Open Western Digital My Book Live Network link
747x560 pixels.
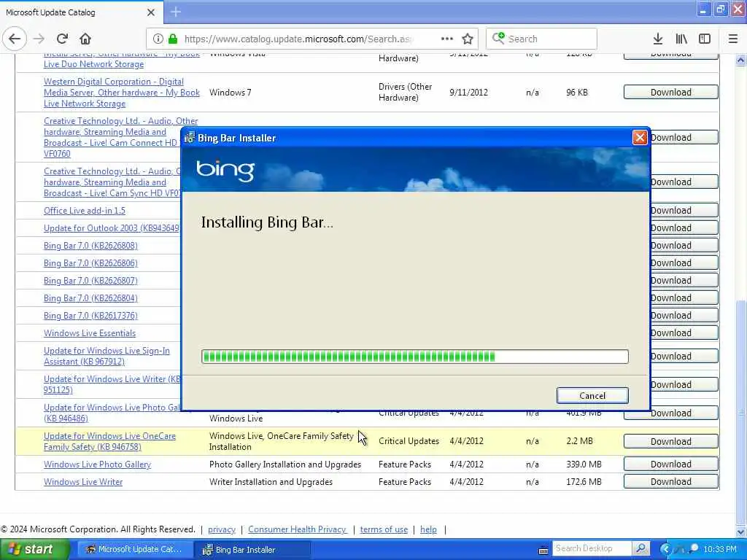point(122,93)
